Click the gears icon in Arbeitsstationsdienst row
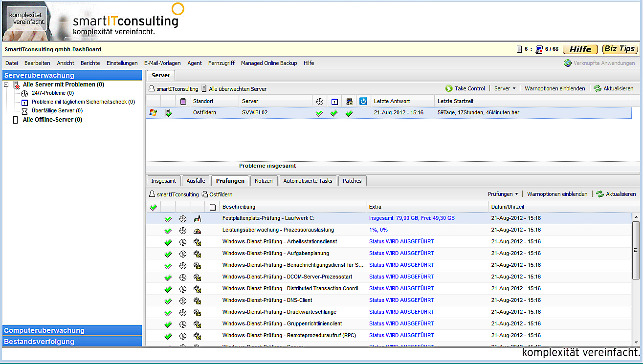 tap(198, 242)
